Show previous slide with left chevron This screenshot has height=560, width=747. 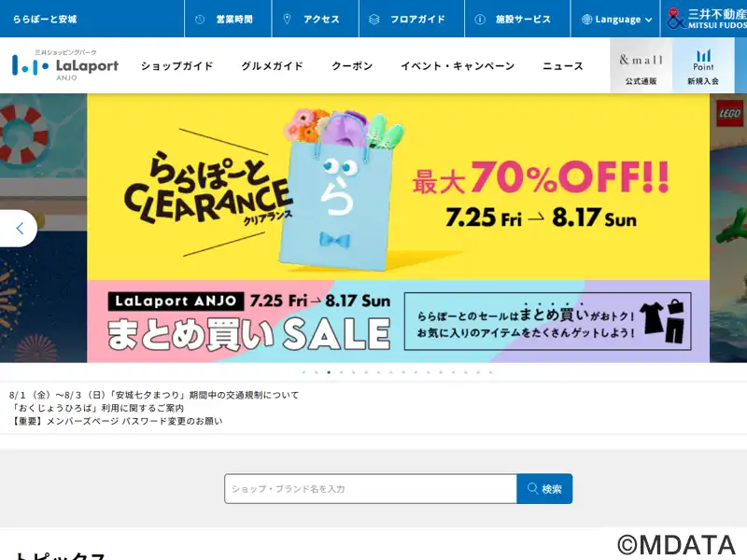click(18, 228)
